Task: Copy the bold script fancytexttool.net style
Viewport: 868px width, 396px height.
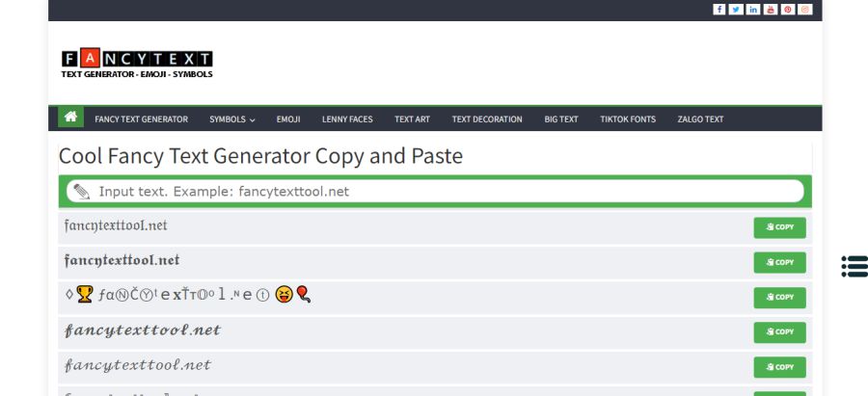Action: tap(779, 332)
